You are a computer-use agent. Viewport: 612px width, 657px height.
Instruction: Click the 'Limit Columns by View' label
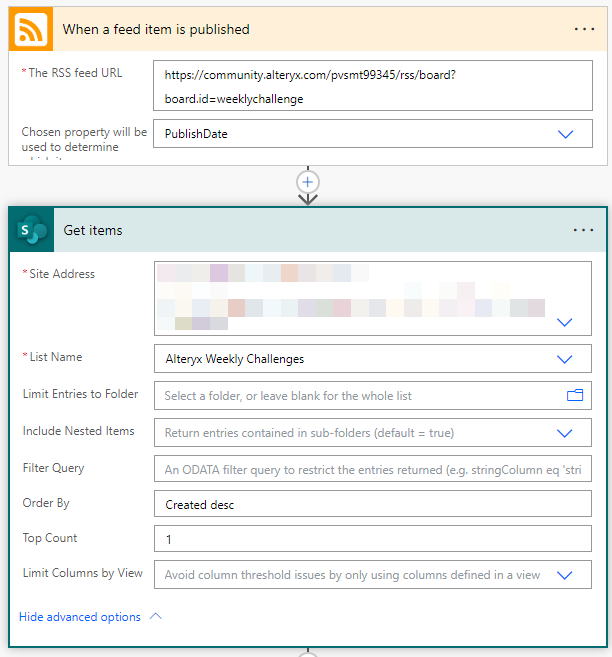(x=83, y=573)
